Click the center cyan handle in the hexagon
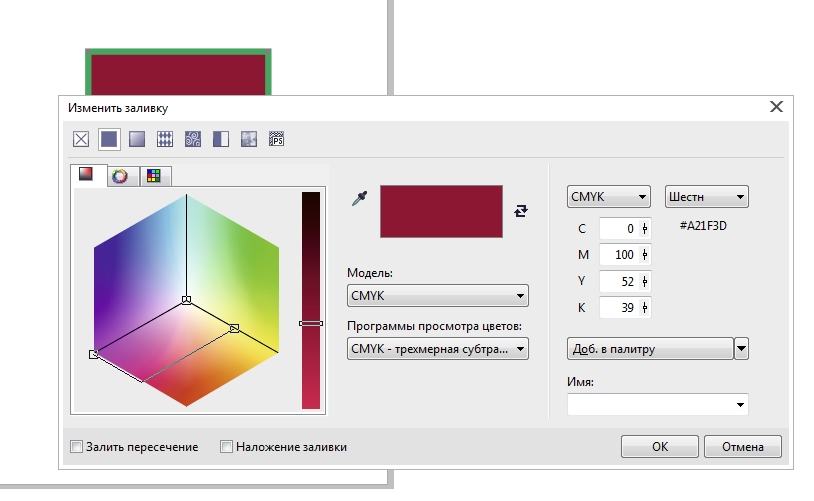 186,300
